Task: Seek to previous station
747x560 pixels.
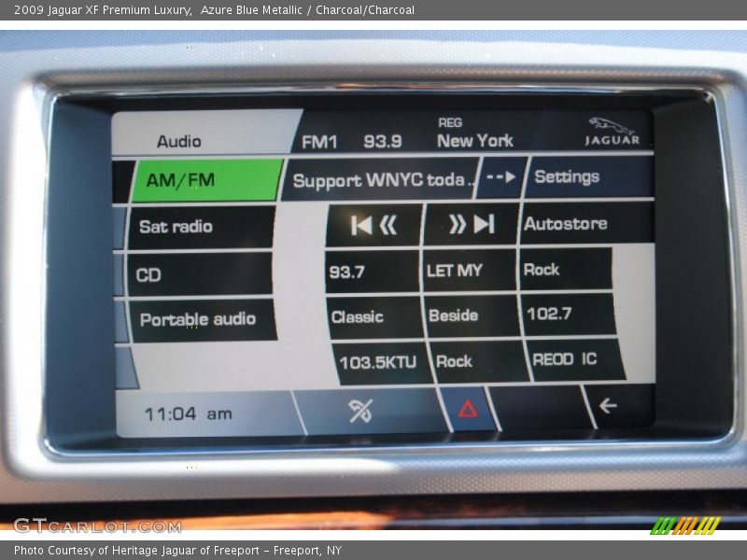Action: (x=373, y=225)
